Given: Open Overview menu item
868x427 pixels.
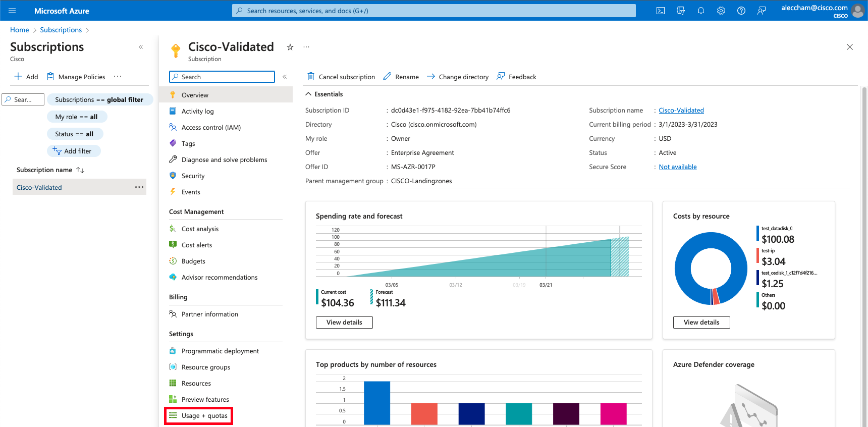Looking at the screenshot, I should click(226, 95).
